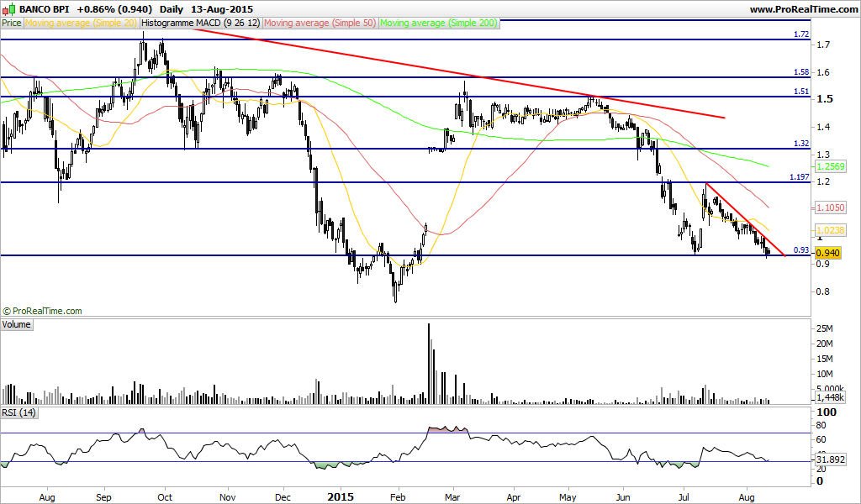Click the 1.197 horizontal level label

tap(800, 176)
